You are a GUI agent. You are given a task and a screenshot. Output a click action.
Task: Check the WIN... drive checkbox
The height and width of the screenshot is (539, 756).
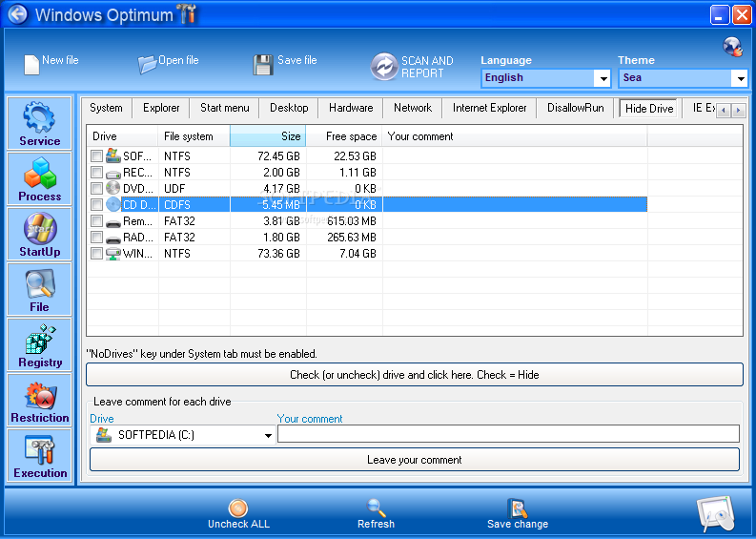point(97,254)
